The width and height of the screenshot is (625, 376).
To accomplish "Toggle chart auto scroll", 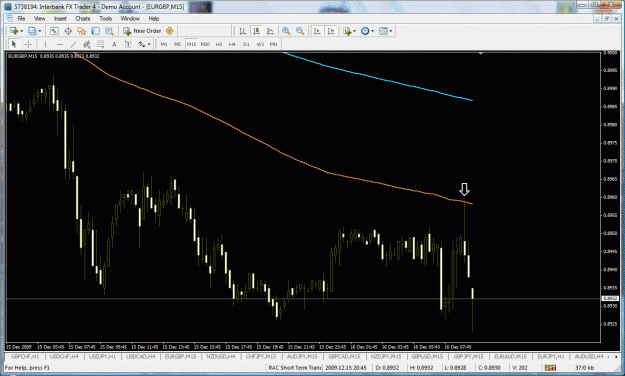I will (x=317, y=31).
